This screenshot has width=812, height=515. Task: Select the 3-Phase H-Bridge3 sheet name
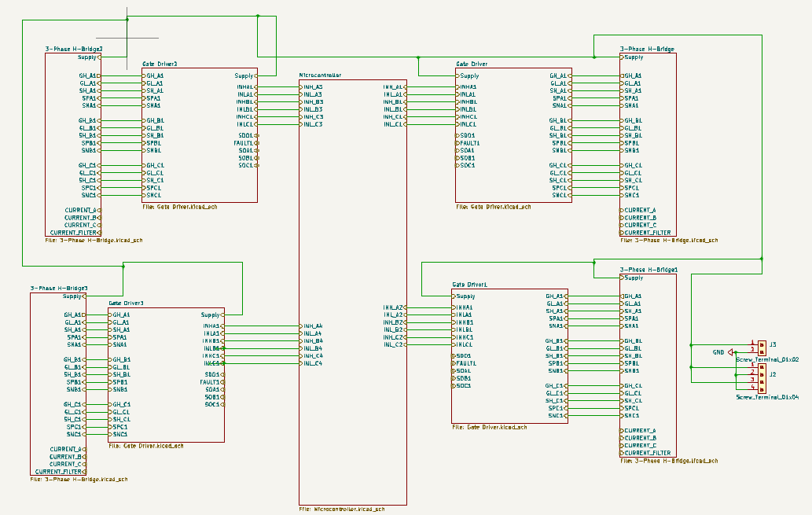pos(58,288)
